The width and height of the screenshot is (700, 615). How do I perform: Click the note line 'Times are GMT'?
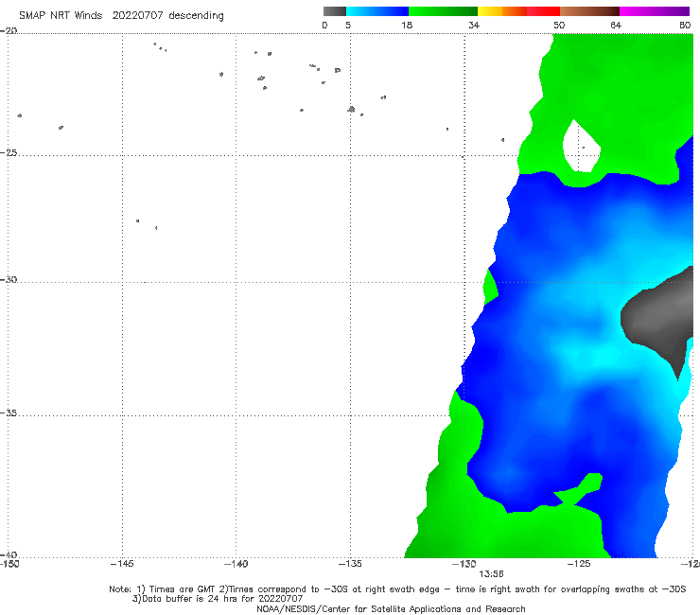point(183,589)
